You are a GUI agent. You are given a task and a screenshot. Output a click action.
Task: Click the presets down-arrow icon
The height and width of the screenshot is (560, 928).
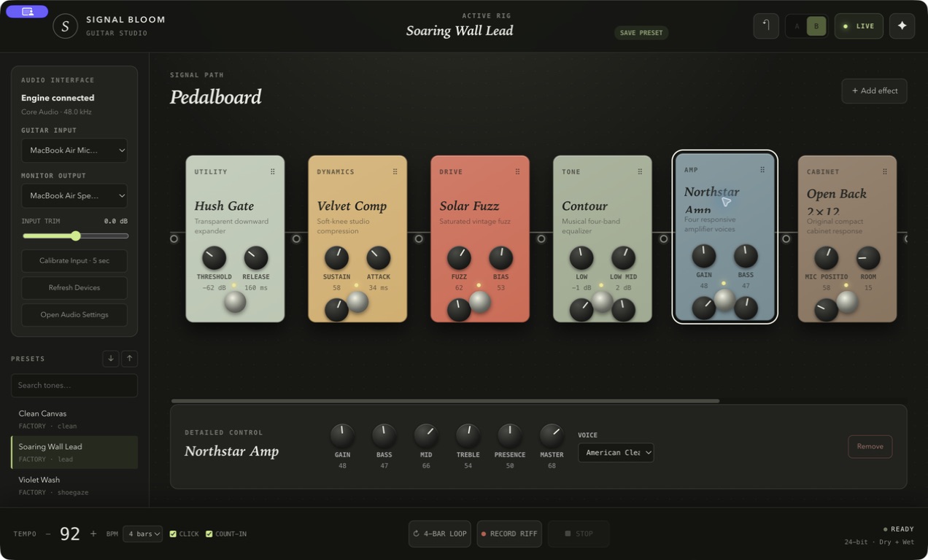(111, 358)
